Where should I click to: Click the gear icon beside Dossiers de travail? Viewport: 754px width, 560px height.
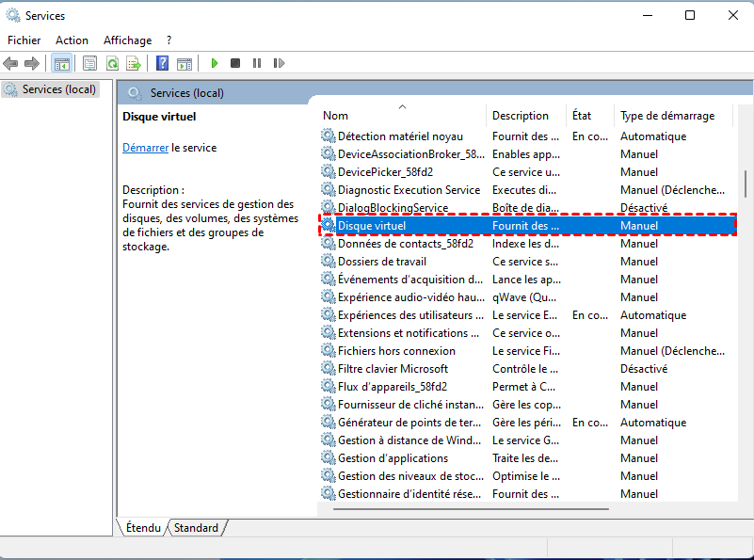point(329,261)
